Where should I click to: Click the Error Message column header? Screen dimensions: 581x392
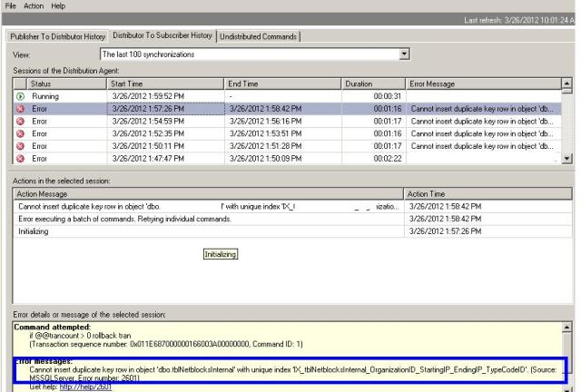(x=484, y=83)
